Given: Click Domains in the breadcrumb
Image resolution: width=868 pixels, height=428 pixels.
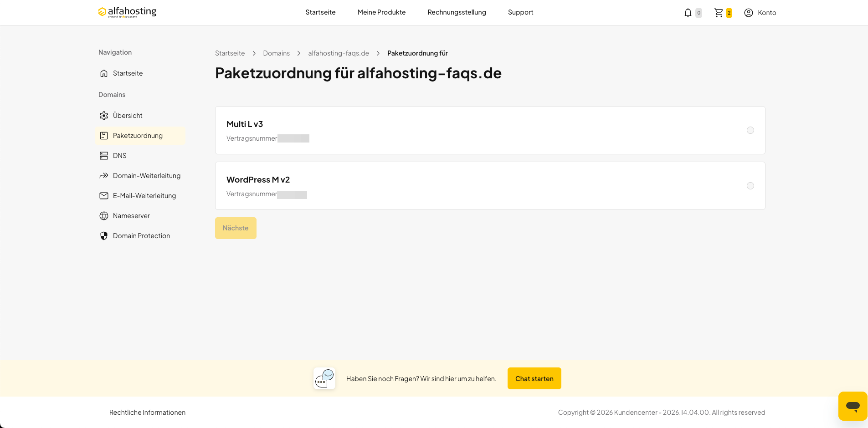Looking at the screenshot, I should point(276,53).
